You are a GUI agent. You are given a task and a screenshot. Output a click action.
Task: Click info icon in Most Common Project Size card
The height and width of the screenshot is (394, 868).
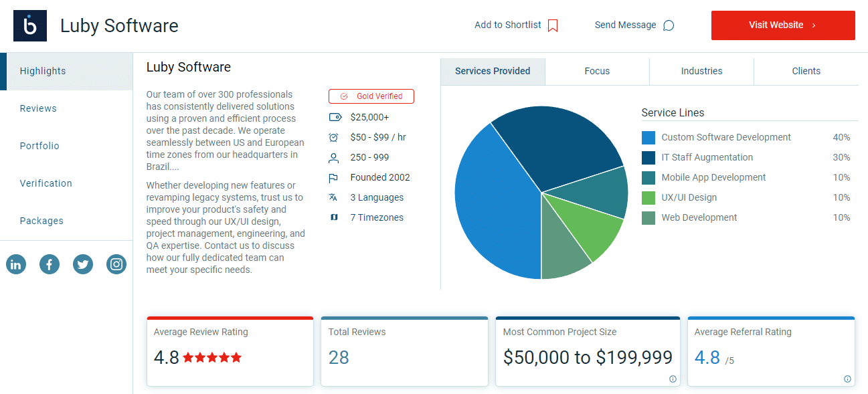point(673,379)
